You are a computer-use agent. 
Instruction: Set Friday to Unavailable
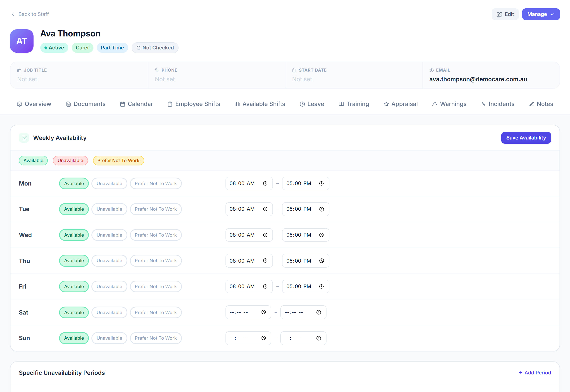(109, 286)
